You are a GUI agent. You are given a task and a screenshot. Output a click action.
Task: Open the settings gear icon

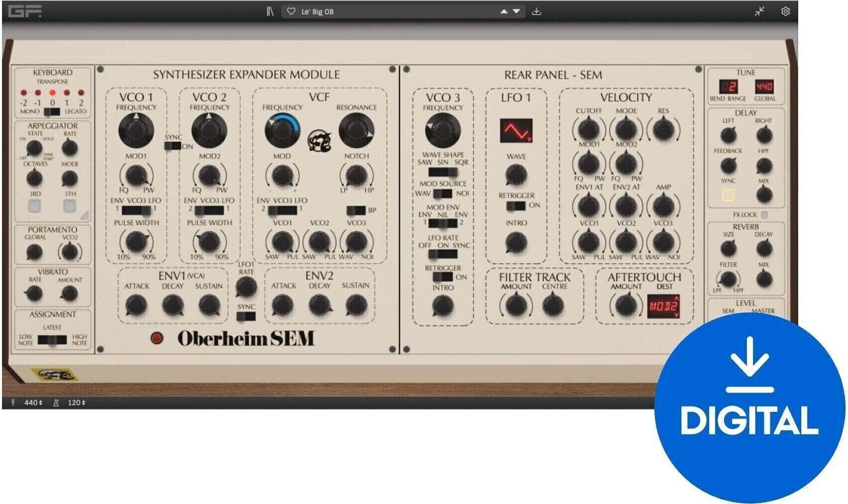pyautogui.click(x=785, y=11)
